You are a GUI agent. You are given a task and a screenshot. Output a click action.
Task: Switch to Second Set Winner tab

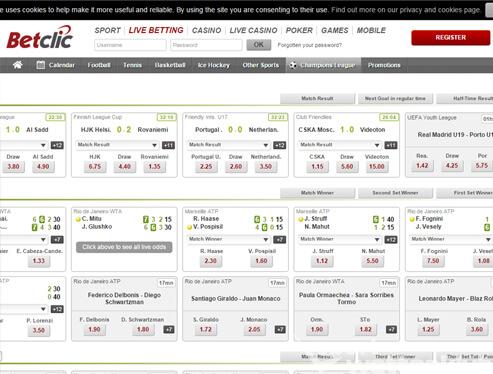pos(395,193)
